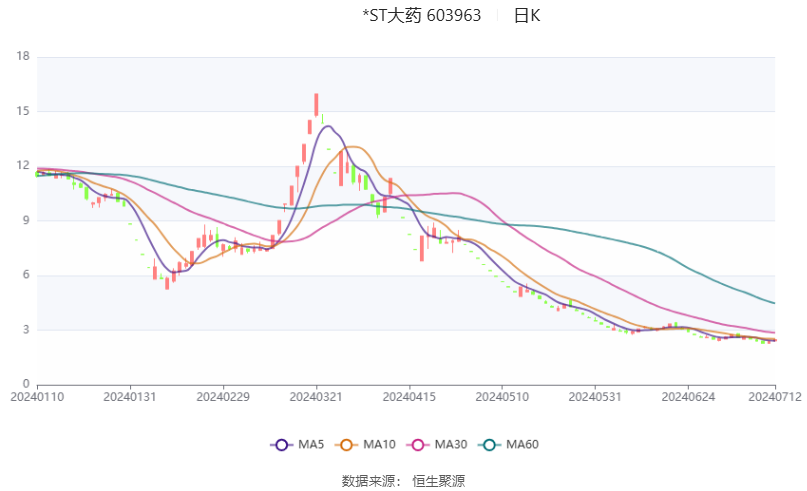Click the orange MA10 legend marker
Image resolution: width=807 pixels, height=491 pixels.
pyautogui.click(x=346, y=445)
